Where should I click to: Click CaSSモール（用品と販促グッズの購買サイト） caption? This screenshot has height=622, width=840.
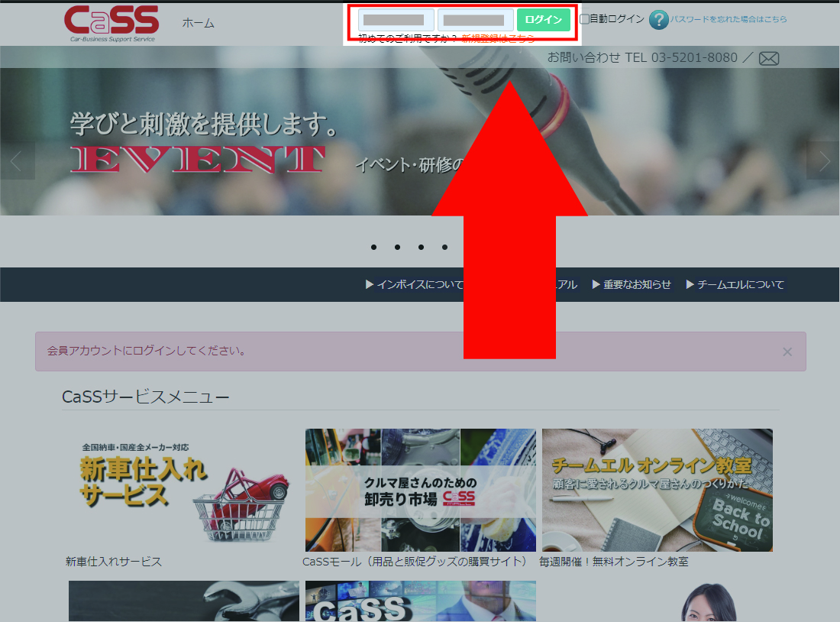point(417,562)
